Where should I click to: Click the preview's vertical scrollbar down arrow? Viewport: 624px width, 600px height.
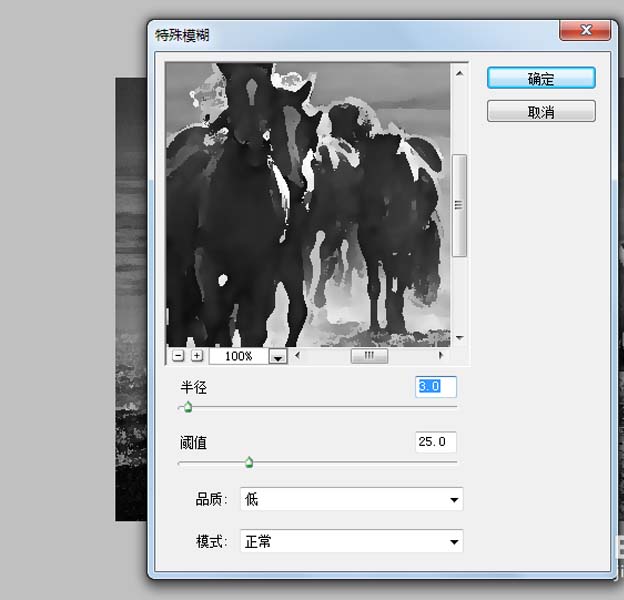point(459,338)
